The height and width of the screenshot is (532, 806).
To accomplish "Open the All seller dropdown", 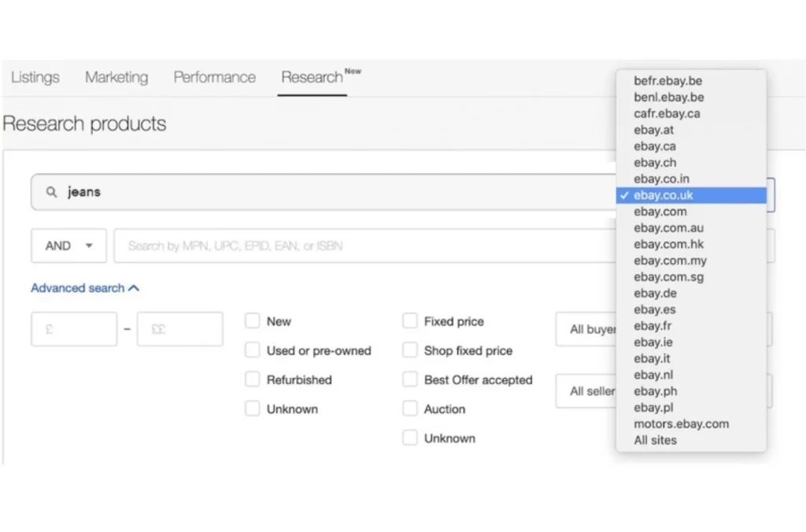I will (x=586, y=391).
